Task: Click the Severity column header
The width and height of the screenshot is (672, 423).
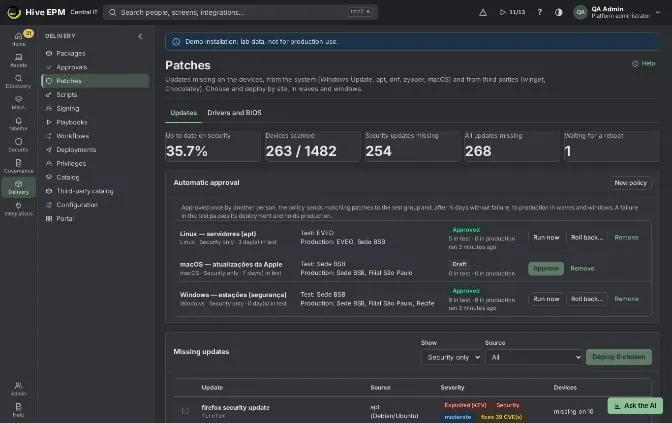Action: coord(452,387)
